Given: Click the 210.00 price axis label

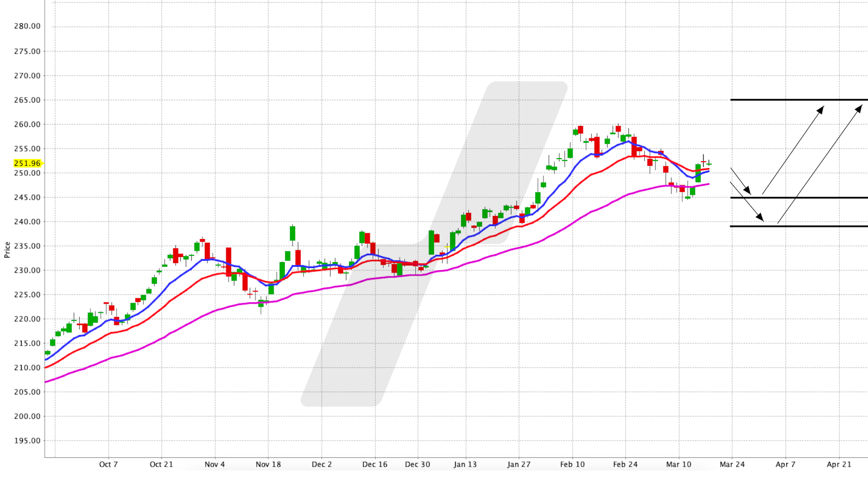Looking at the screenshot, I should [27, 368].
